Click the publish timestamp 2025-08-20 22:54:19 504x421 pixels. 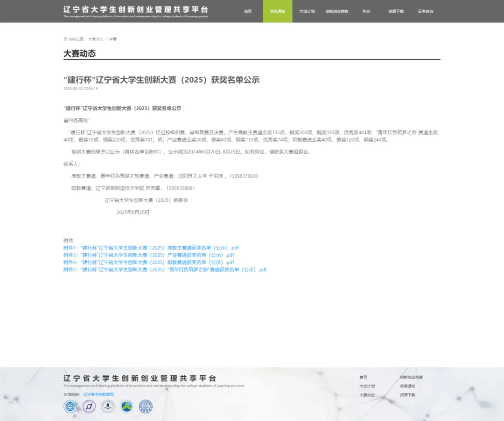tap(80, 89)
